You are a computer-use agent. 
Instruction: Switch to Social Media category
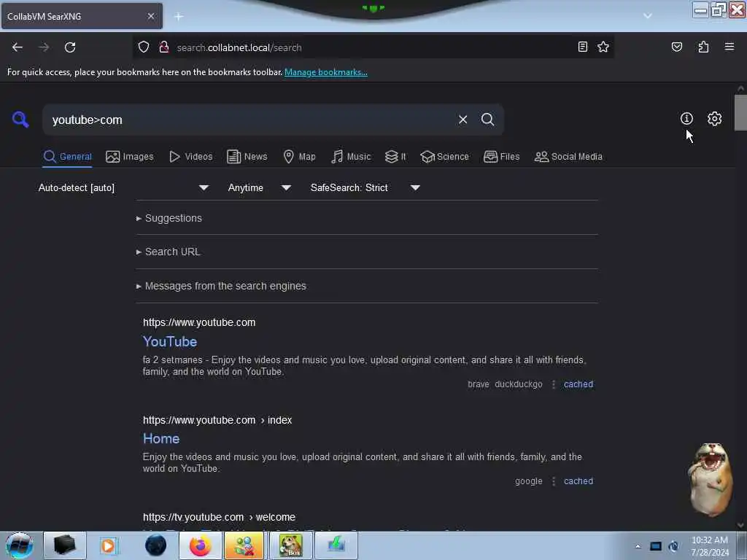pyautogui.click(x=568, y=157)
